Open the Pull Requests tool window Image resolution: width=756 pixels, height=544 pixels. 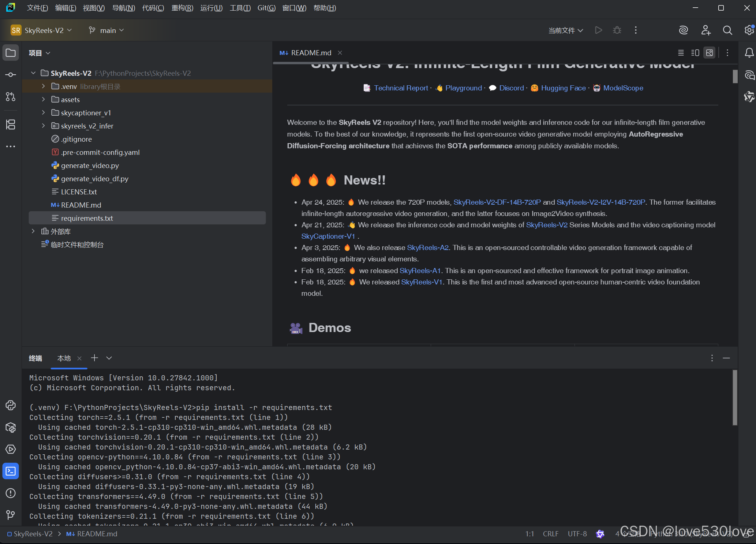click(11, 97)
